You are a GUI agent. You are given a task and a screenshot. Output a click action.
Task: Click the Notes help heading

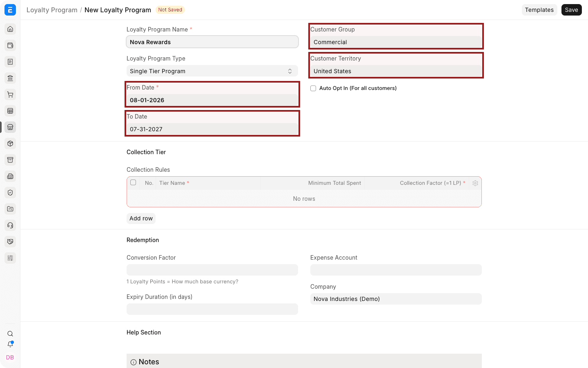coord(149,362)
